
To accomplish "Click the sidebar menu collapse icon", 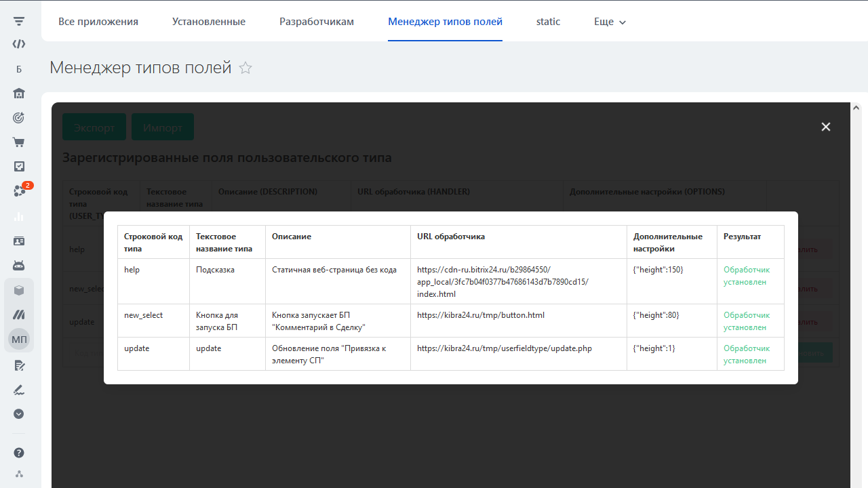I will tap(19, 22).
